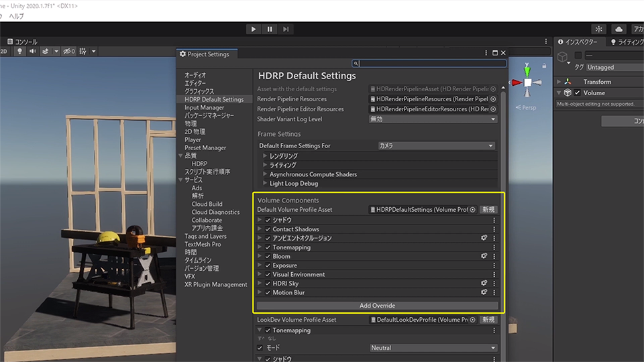Screen dimensions: 644x362
Task: Expand the Exposure override section
Action: click(x=260, y=265)
